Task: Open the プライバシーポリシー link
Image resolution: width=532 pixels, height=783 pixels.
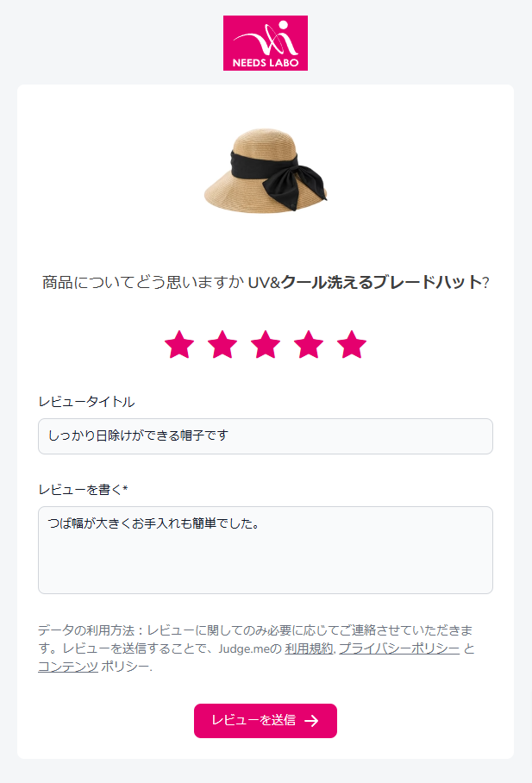Action: click(x=398, y=648)
